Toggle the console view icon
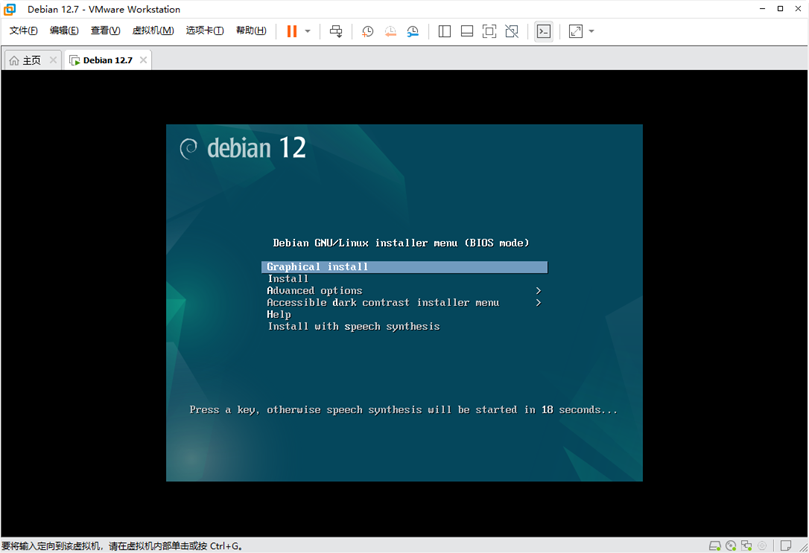 [x=543, y=31]
